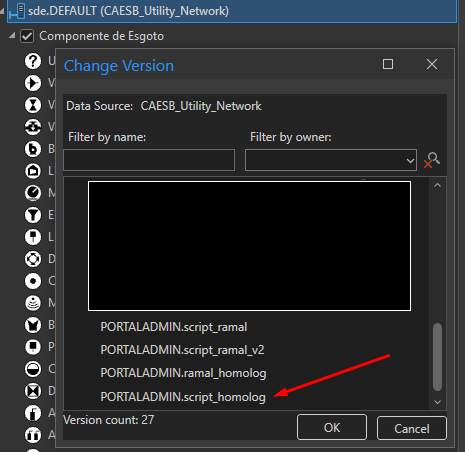Click the funnel legend symbol
The image size is (465, 452).
coord(33,215)
